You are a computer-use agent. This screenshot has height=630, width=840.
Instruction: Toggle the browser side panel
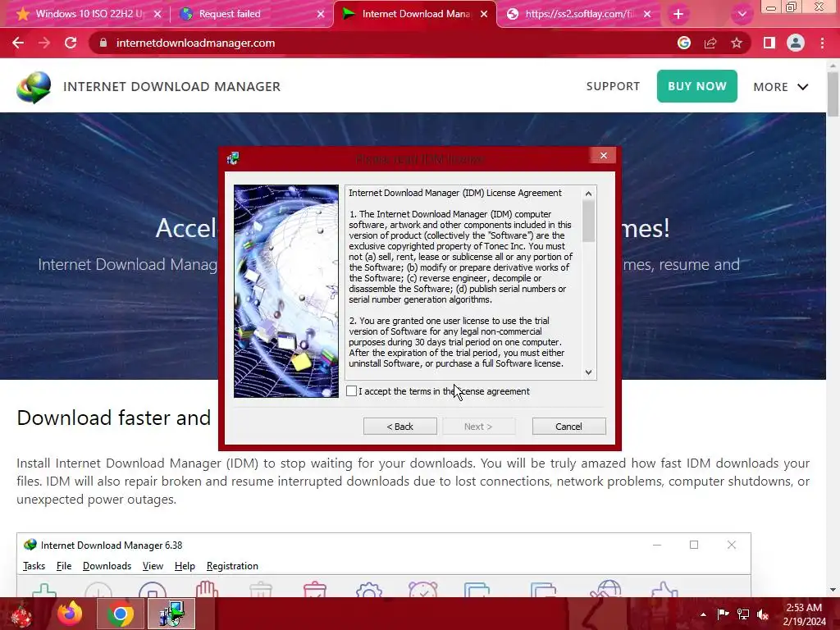click(x=769, y=43)
